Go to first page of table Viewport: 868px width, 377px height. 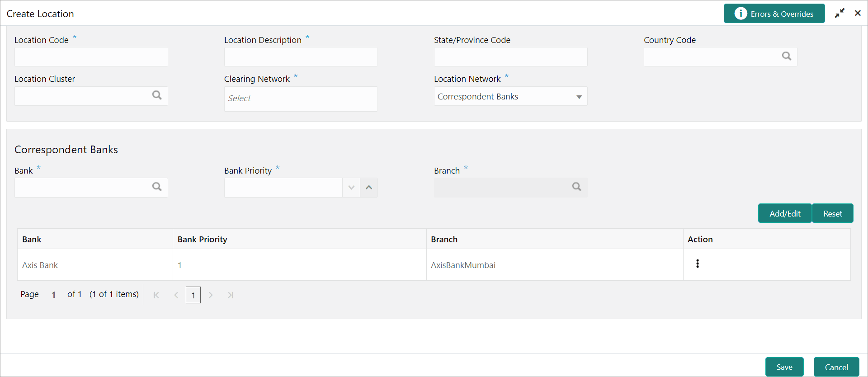point(156,295)
